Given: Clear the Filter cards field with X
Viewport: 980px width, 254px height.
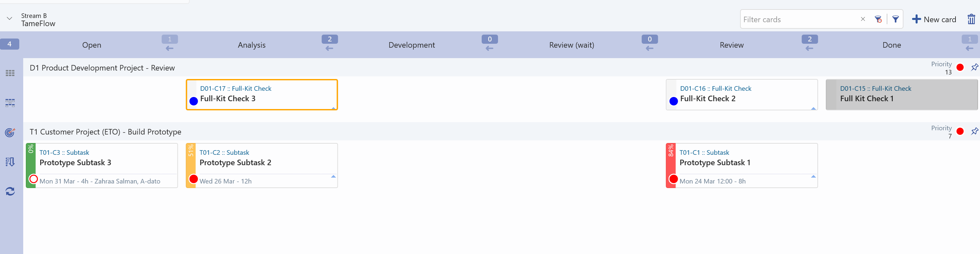Looking at the screenshot, I should pos(862,19).
